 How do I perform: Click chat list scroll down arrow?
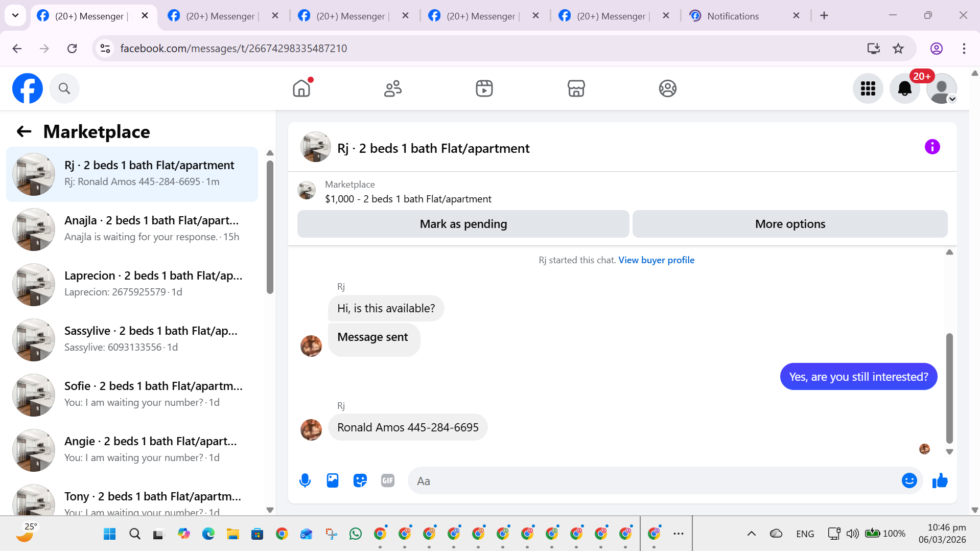270,510
